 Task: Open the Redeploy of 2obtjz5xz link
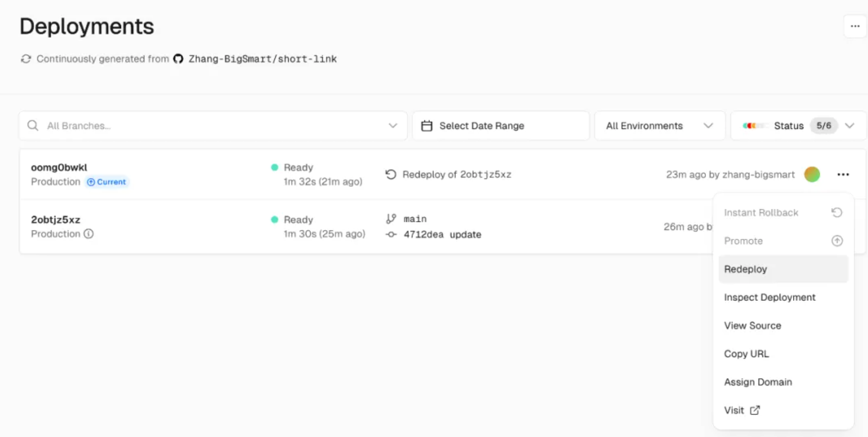point(457,174)
